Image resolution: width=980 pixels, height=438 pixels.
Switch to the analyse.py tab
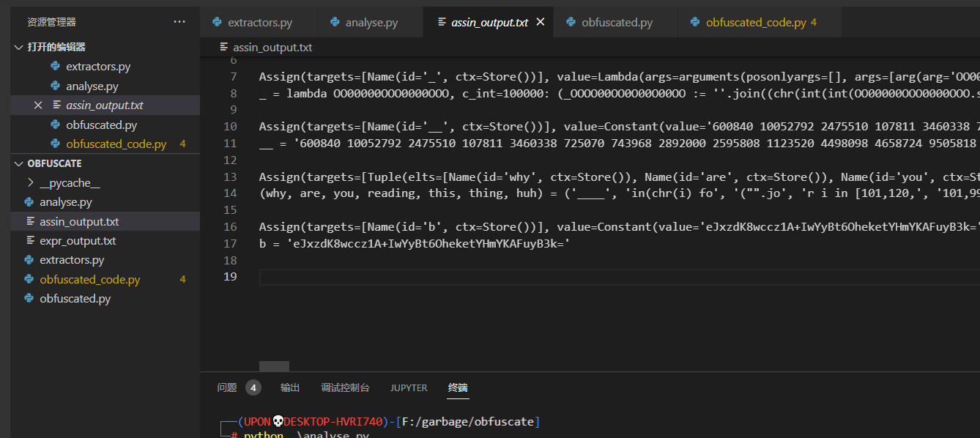click(x=371, y=23)
